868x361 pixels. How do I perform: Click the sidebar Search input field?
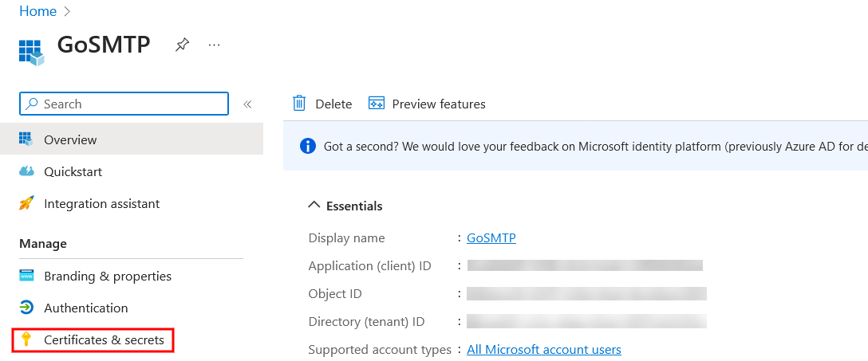124,104
